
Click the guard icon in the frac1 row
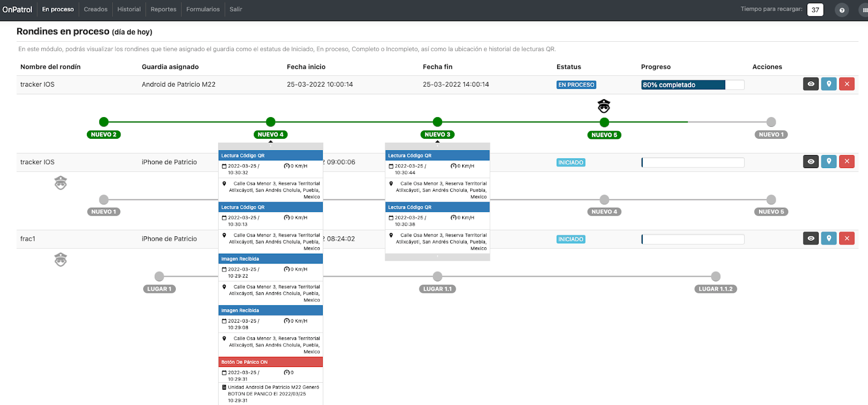tap(61, 260)
